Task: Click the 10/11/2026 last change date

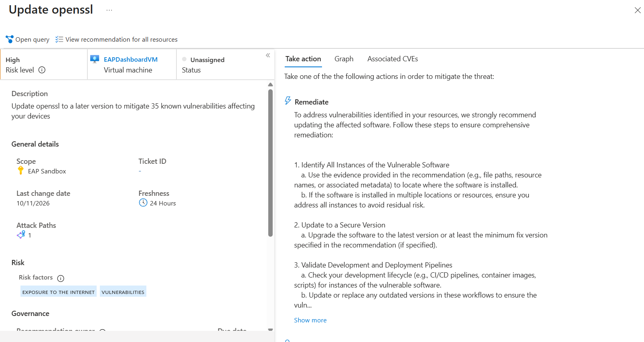Action: (x=33, y=203)
